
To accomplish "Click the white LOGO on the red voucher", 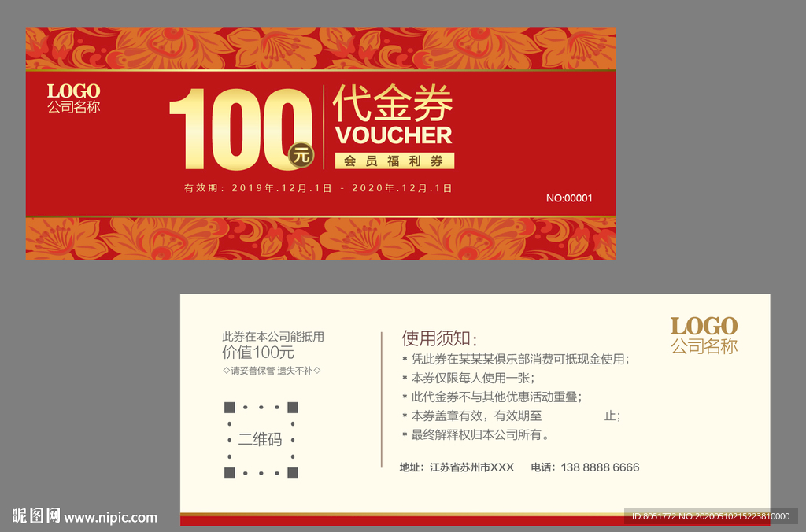I will (x=73, y=91).
